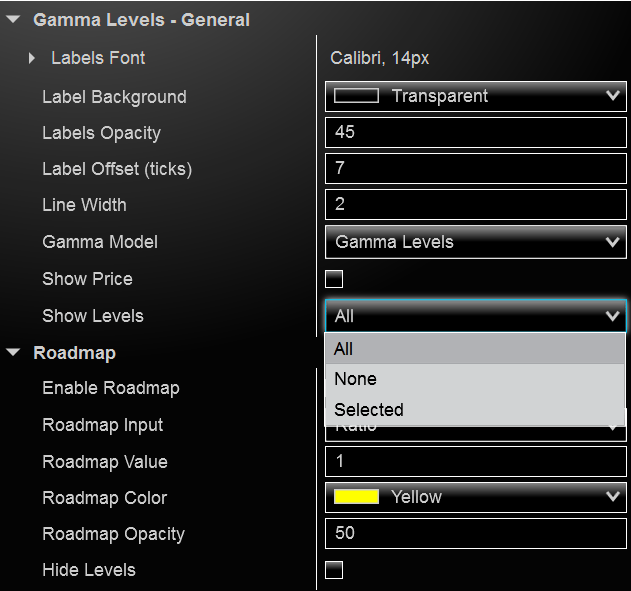Click the Transparent color preview box

[x=356, y=96]
